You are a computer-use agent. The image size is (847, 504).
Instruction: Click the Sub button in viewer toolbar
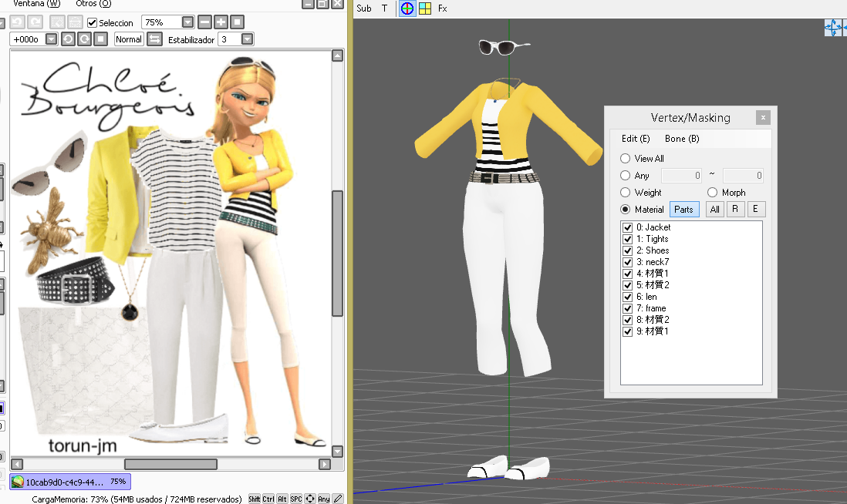[364, 8]
